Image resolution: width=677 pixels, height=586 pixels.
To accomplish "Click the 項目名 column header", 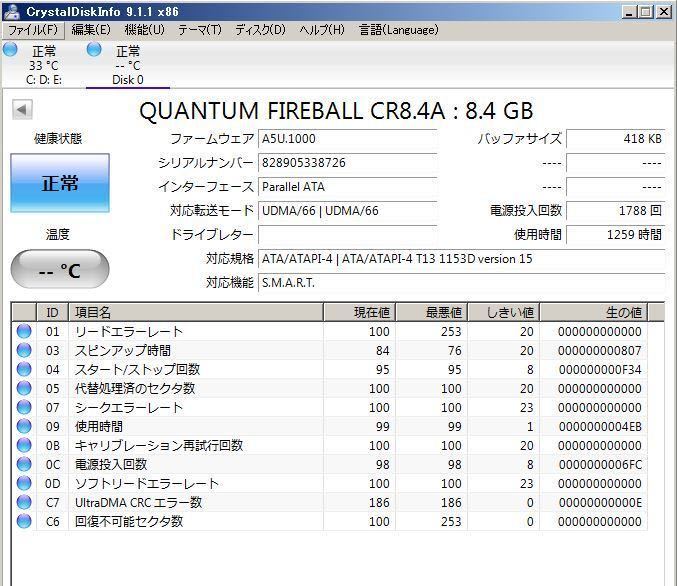I will [196, 312].
